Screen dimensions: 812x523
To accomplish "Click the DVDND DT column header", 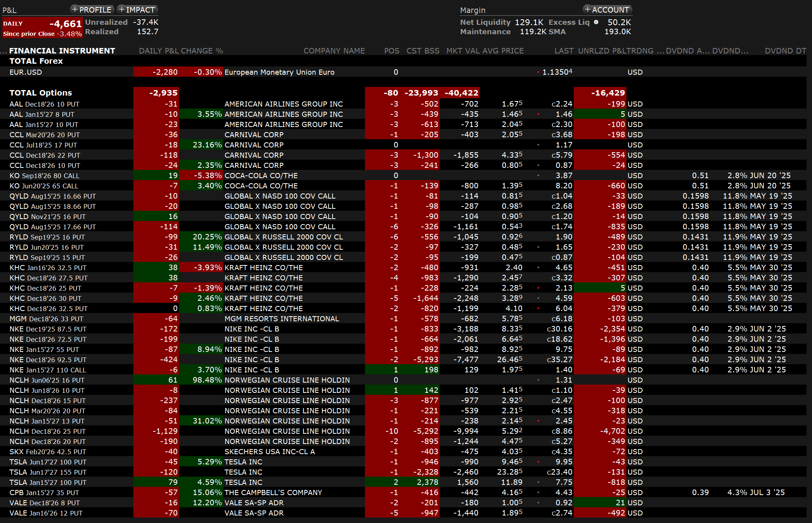I will coord(785,51).
